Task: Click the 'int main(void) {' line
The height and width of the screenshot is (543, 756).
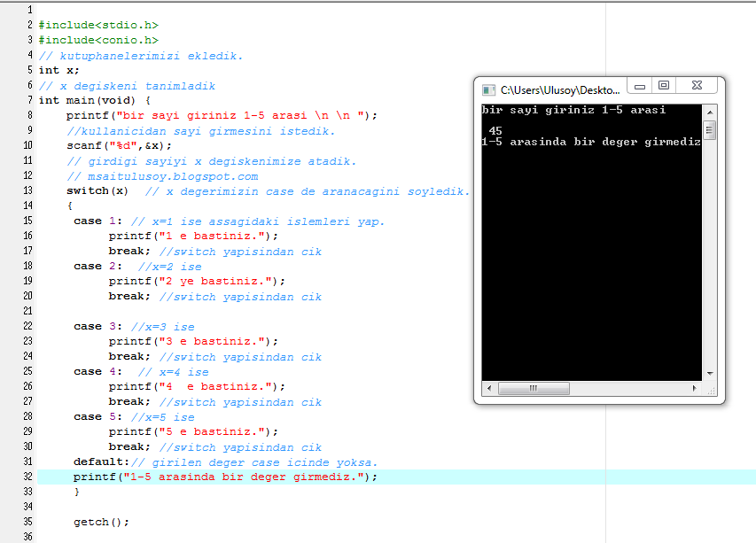Action: pos(95,100)
